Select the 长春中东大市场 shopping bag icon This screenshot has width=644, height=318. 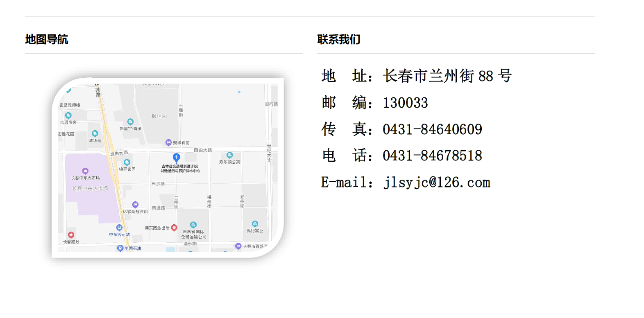click(85, 171)
